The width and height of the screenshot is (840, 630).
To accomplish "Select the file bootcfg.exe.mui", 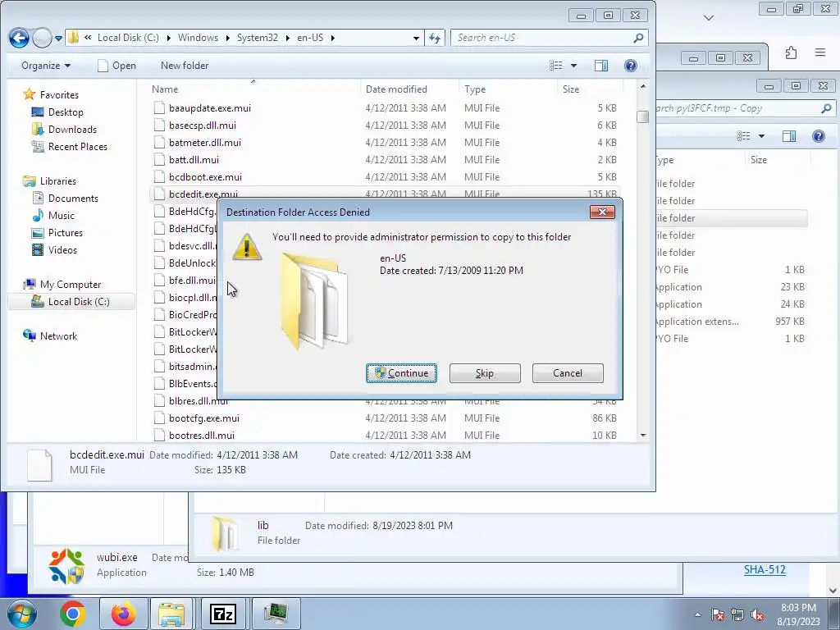I will click(203, 418).
